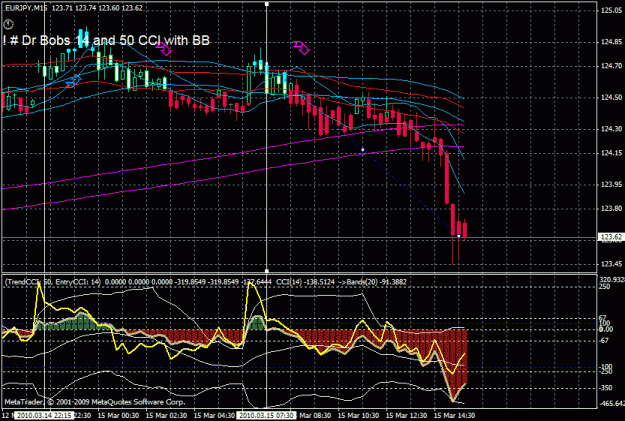
Task: Click the "Dr Bobs 14 and 50 CCI with BB" label
Action: coord(106,40)
